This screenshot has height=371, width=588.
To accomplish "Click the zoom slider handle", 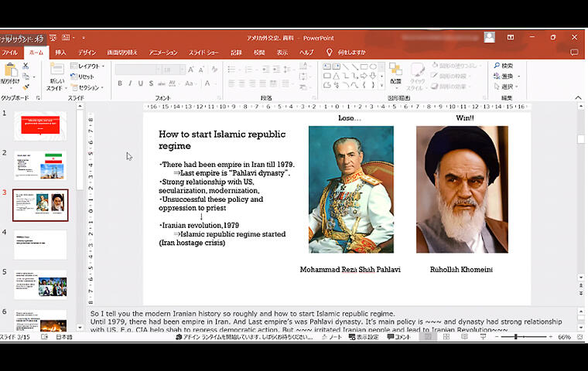I will 516,337.
